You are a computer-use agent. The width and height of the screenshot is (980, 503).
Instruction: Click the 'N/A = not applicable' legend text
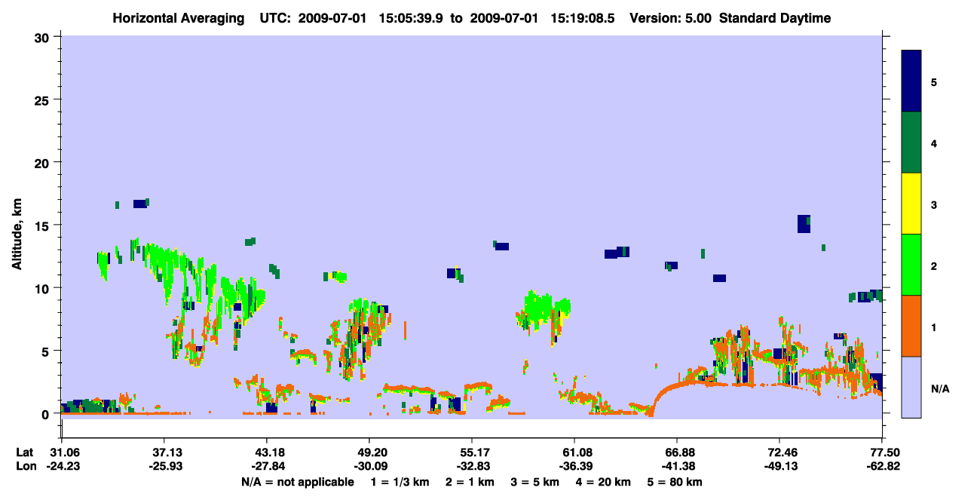[x=298, y=482]
